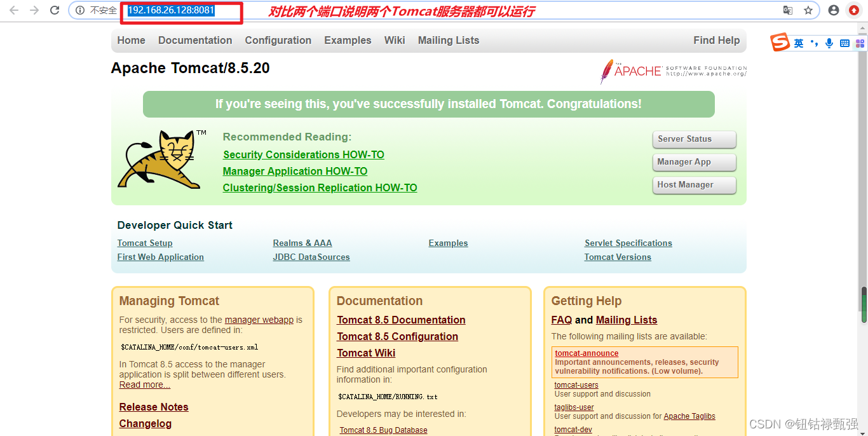The image size is (868, 436).
Task: Open Manager Application HOW-TO link
Action: 295,171
